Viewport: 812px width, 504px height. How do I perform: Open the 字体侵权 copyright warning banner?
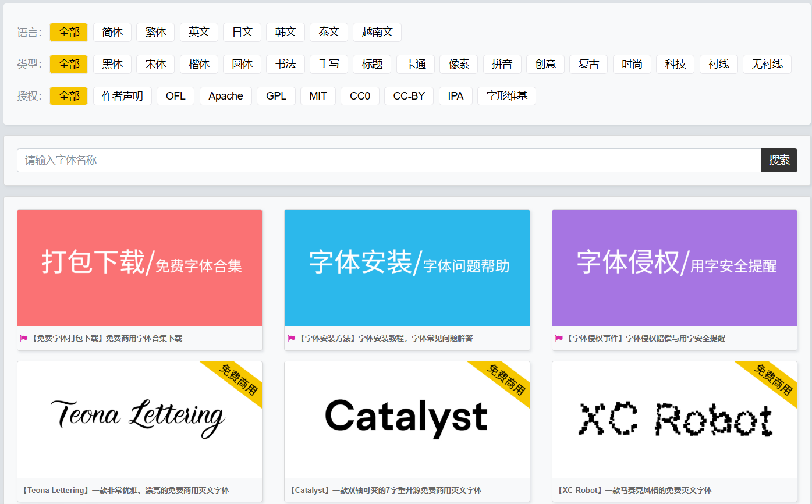pos(674,267)
